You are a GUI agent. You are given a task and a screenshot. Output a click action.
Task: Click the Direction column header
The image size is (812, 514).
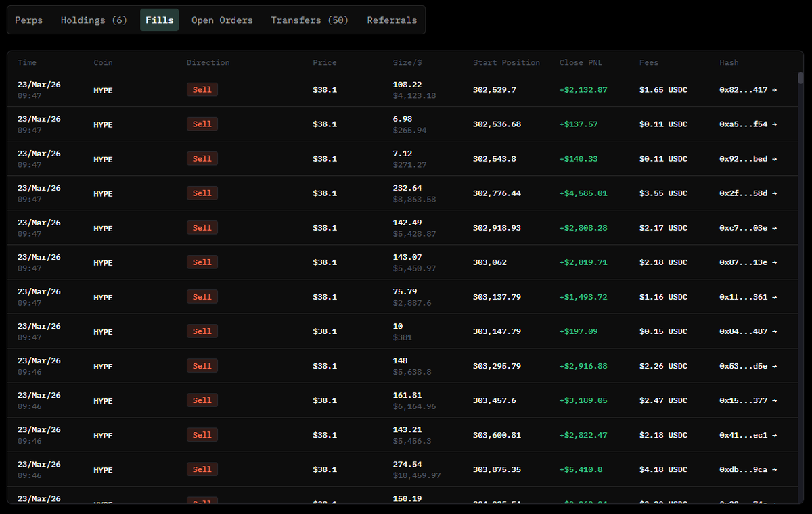coord(208,62)
